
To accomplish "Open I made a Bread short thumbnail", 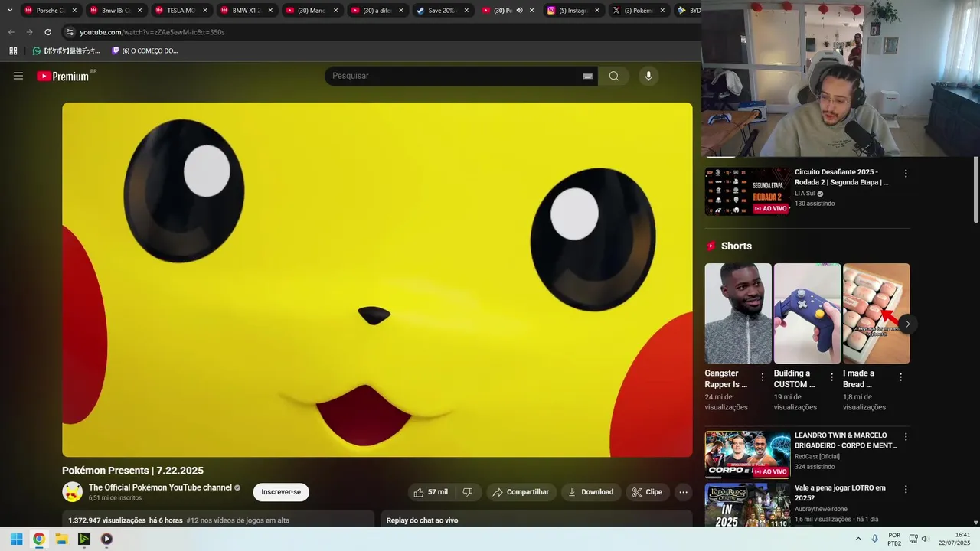I will [877, 314].
